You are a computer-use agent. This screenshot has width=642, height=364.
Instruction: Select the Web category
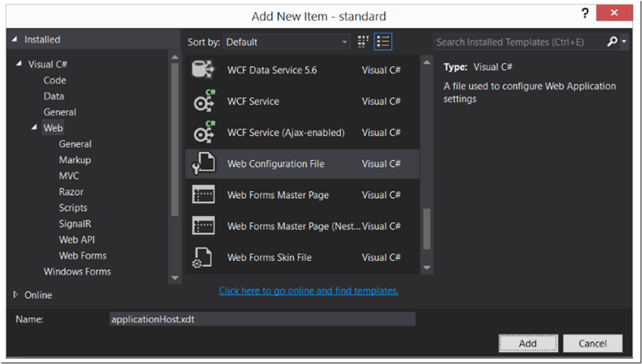click(x=53, y=128)
